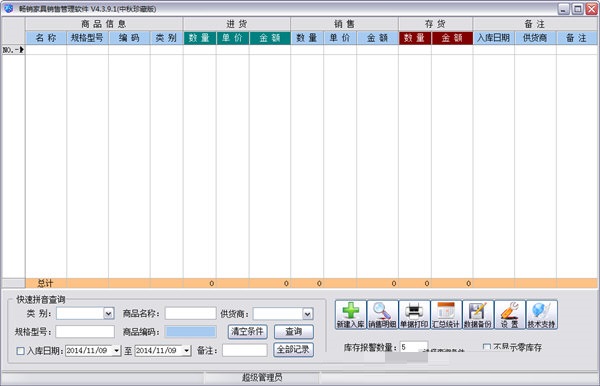Click the 新建入库 toolbar icon
Image resolution: width=600 pixels, height=386 pixels.
351,315
